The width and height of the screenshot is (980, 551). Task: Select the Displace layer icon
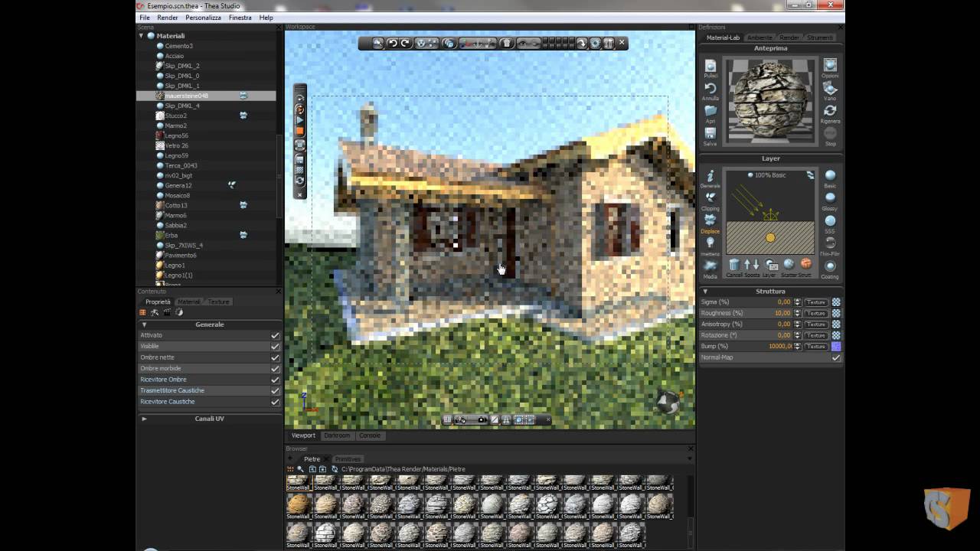point(710,220)
